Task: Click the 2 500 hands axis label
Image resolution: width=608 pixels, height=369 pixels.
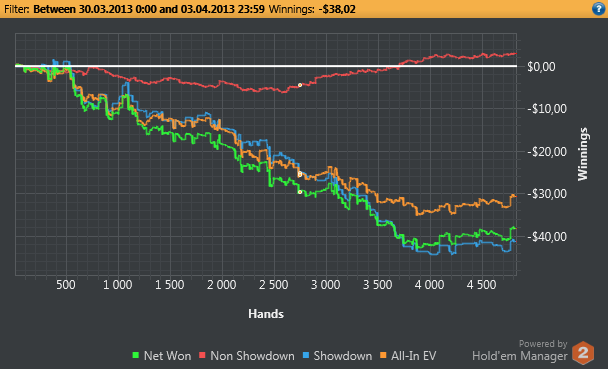Action: pos(273,285)
